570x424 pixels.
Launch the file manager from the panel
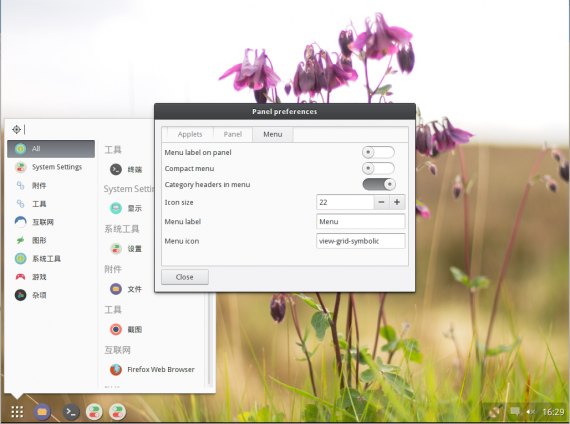[42, 412]
